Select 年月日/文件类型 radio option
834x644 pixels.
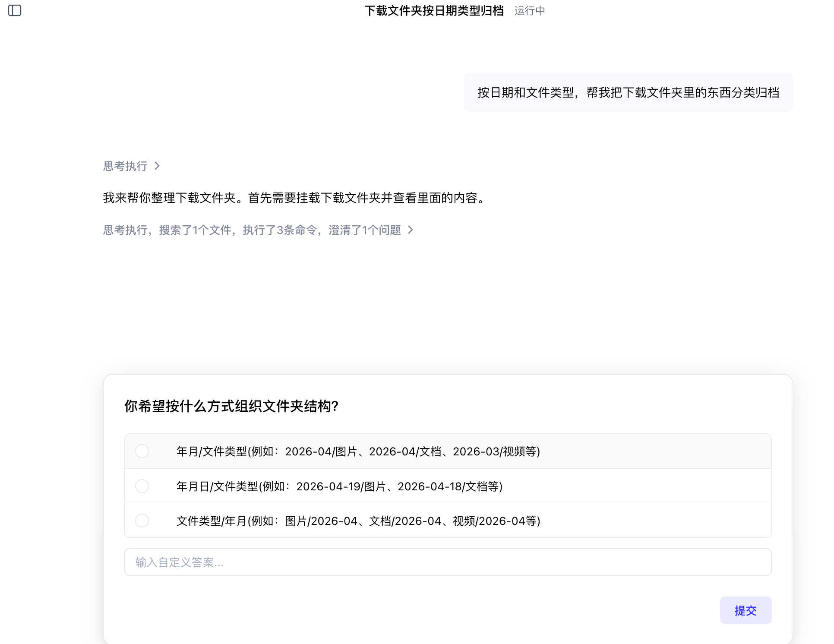pos(142,486)
